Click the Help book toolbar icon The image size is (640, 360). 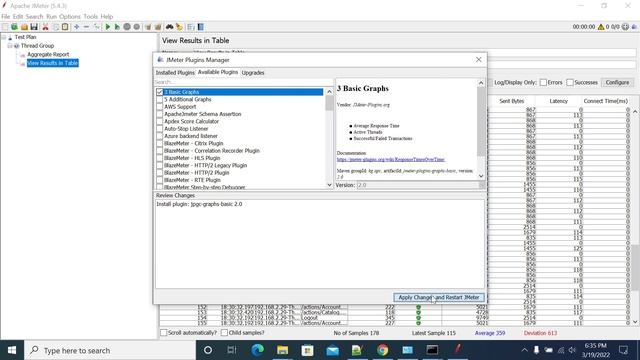pos(200,27)
